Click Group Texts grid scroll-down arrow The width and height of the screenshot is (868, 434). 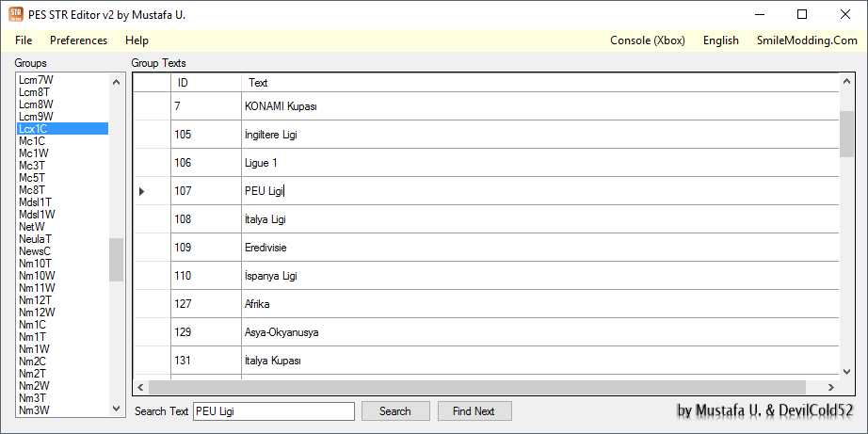[x=846, y=372]
